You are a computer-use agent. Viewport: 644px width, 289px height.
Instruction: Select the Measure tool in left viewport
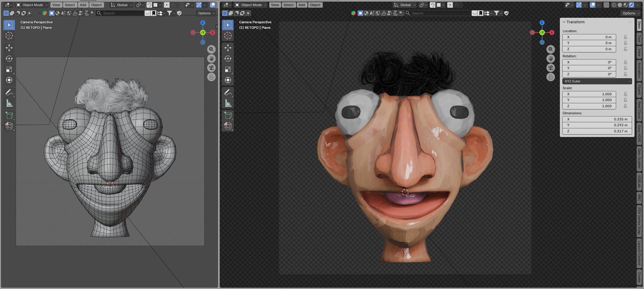(9, 103)
